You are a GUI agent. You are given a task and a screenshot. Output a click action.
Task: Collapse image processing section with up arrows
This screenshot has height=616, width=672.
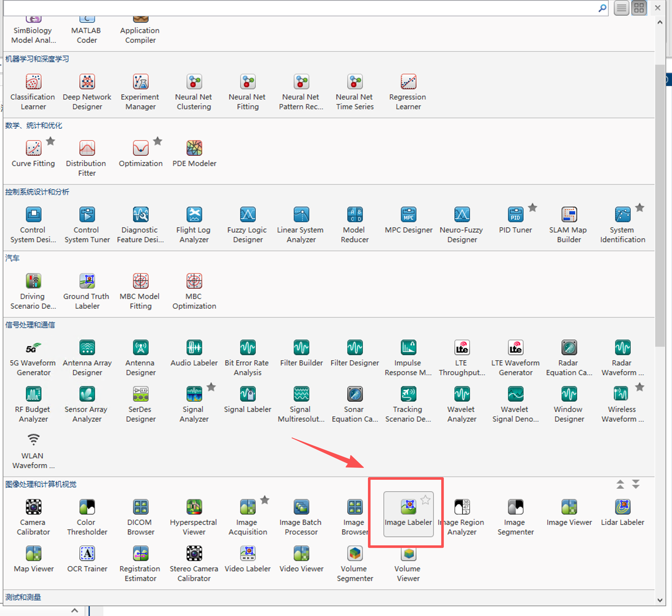[x=620, y=484]
